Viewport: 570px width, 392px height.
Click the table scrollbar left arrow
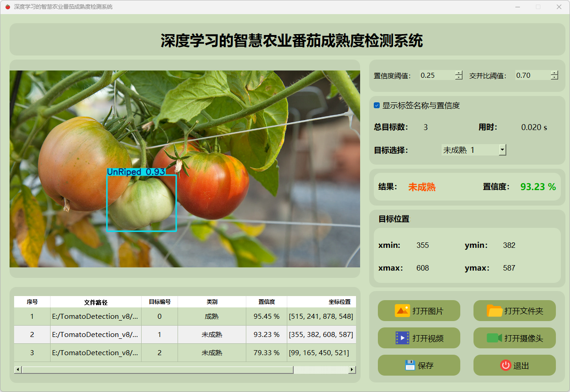18,370
